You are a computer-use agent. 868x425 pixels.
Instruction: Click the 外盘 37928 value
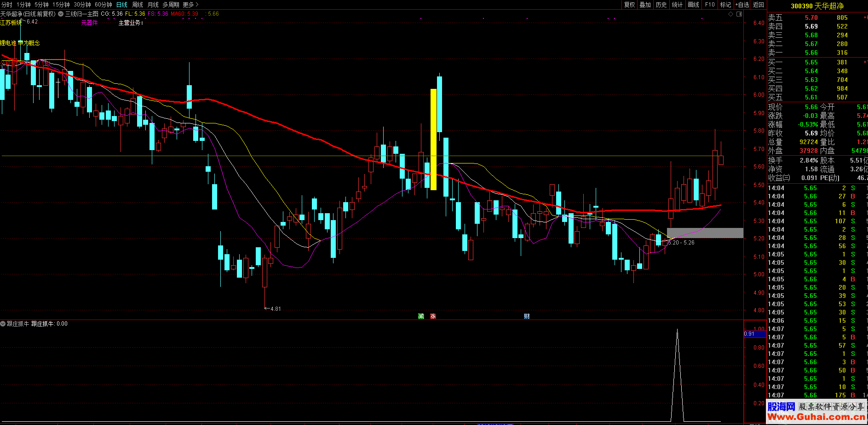click(809, 151)
